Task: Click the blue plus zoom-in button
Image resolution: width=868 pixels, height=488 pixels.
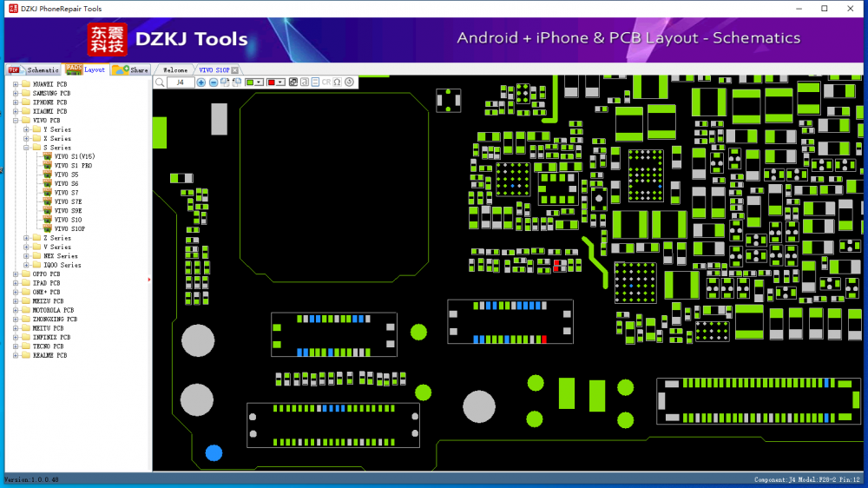Action: tap(201, 82)
